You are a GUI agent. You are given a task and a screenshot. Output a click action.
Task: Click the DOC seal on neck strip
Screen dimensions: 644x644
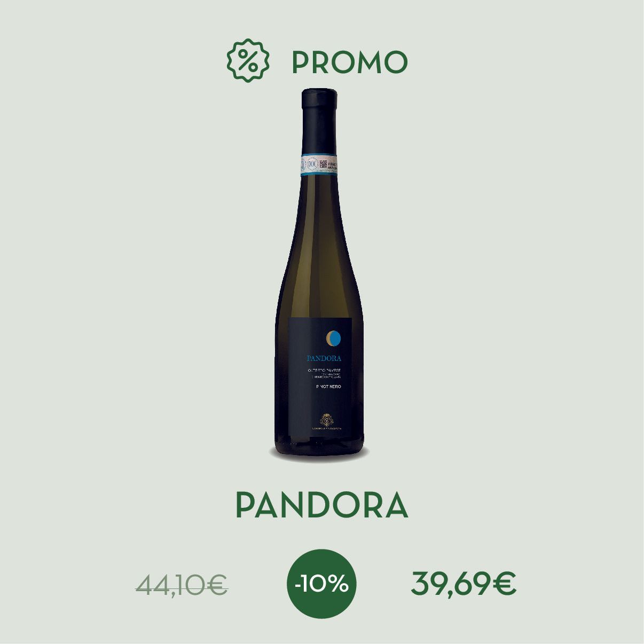[x=313, y=165]
